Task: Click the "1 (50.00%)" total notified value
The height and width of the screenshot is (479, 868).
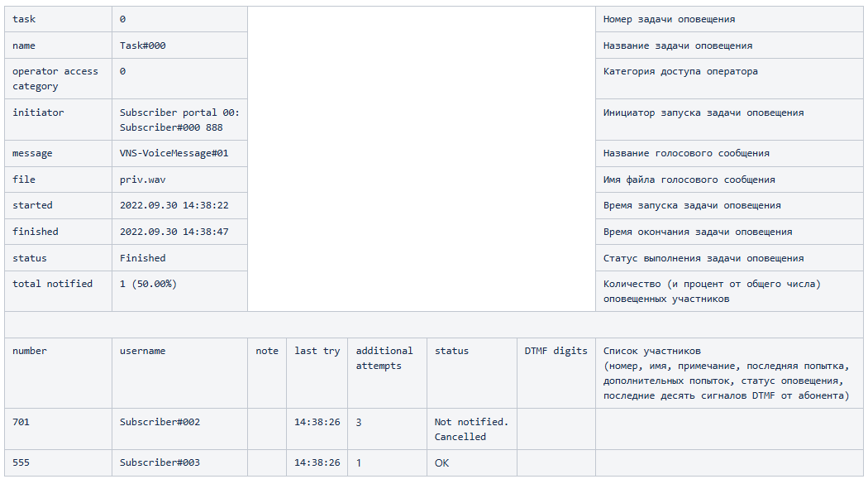Action: tap(148, 284)
